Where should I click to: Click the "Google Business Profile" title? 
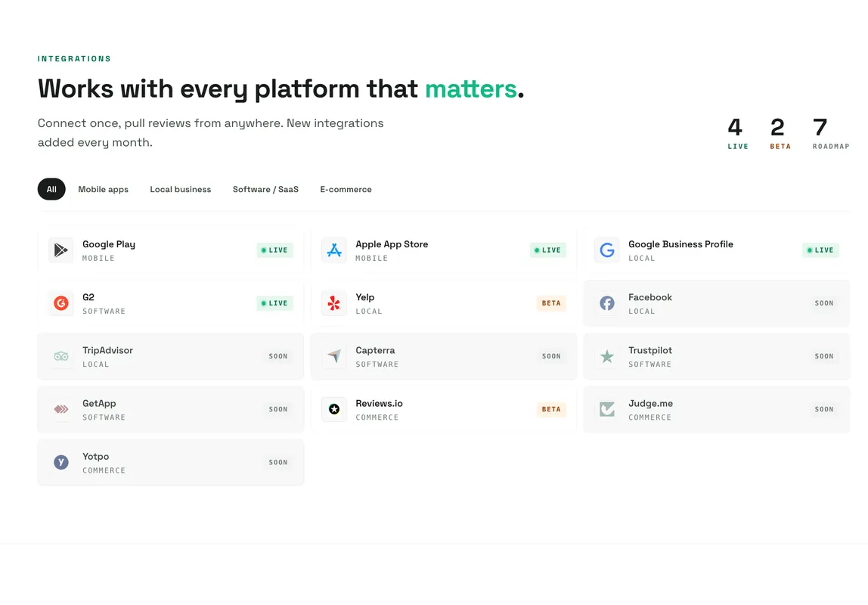point(680,244)
